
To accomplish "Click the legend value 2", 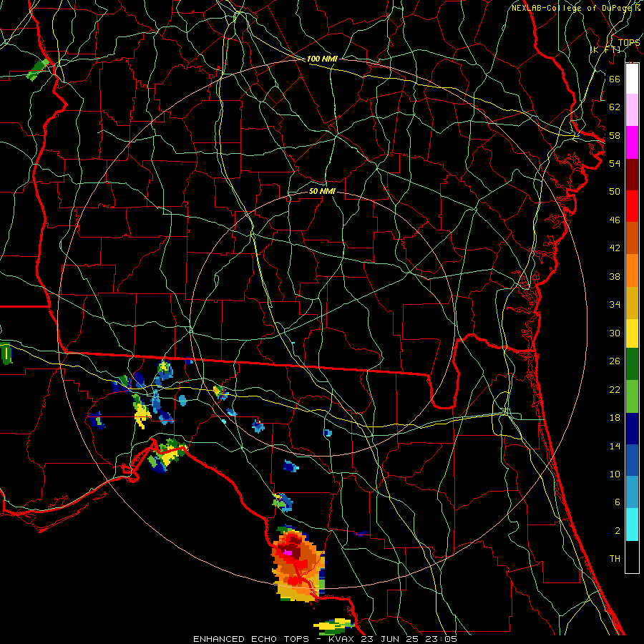I will pyautogui.click(x=617, y=531).
